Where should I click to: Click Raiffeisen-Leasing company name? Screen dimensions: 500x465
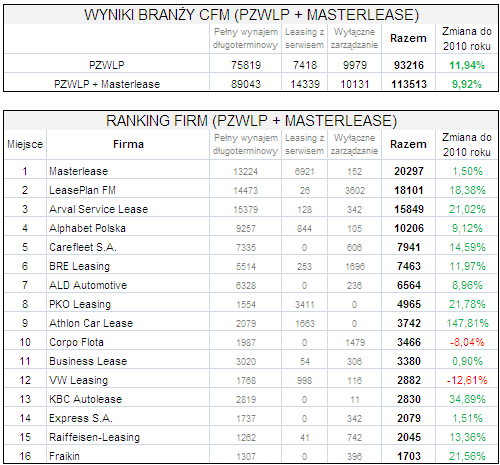pyautogui.click(x=94, y=437)
